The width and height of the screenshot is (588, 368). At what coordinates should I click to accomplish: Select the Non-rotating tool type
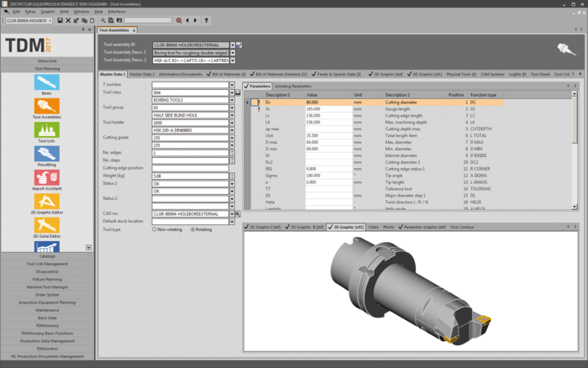coord(154,229)
